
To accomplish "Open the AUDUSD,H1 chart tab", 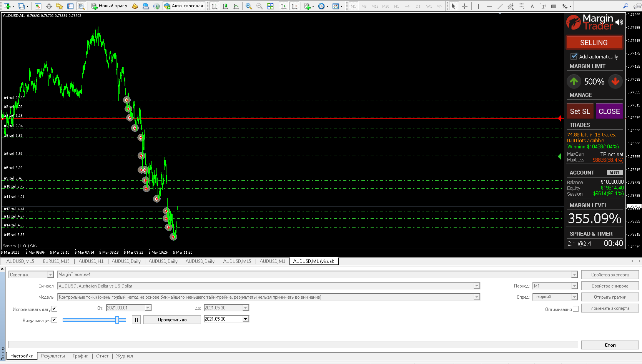I will click(x=91, y=261).
